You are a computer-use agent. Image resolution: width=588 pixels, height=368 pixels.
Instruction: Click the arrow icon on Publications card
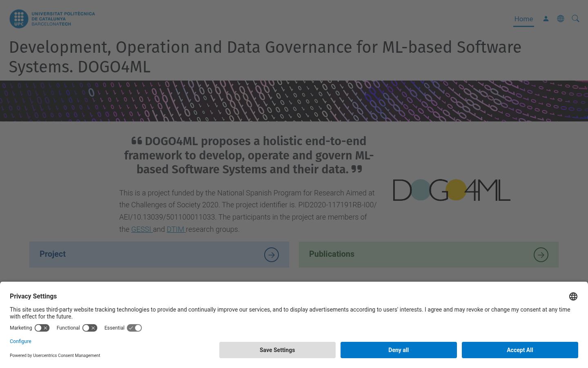pos(541,255)
